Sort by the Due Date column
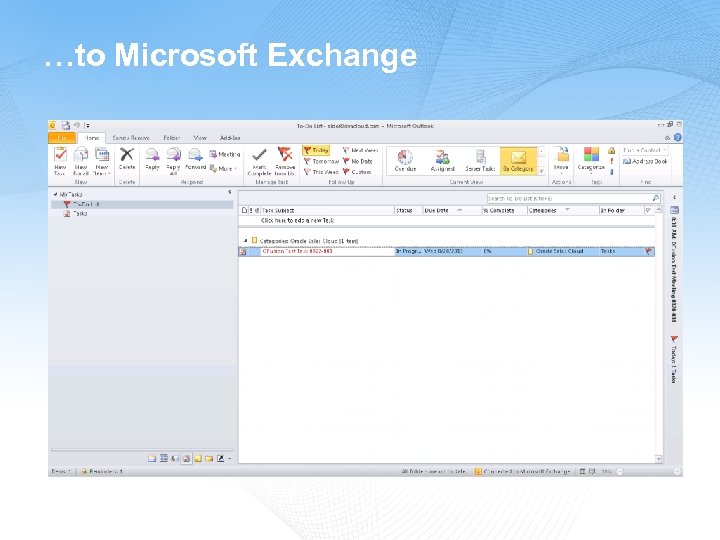 coord(452,210)
